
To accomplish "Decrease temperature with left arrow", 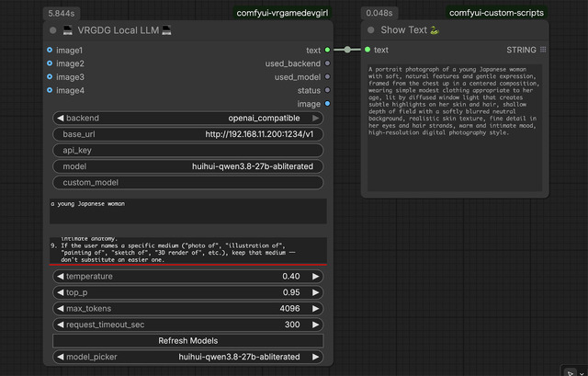I will 60,277.
